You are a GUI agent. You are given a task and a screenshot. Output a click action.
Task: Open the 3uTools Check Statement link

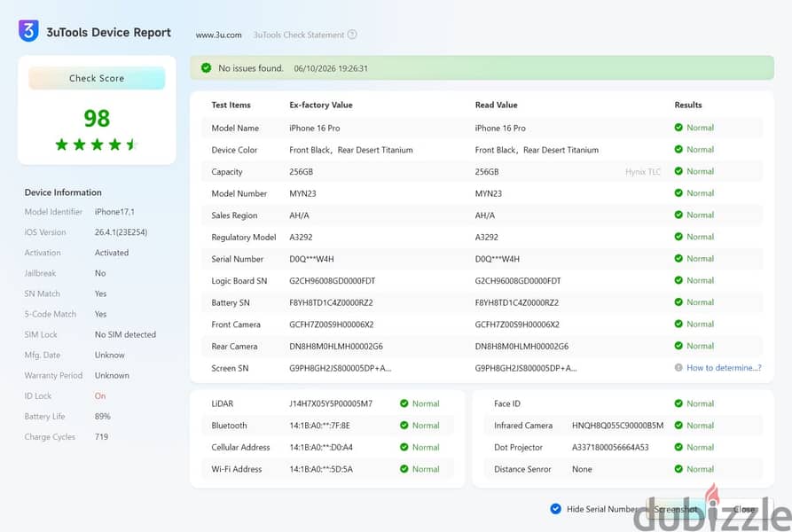299,35
